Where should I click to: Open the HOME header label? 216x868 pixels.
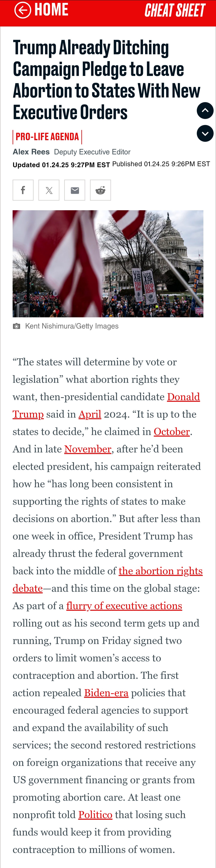pos(52,9)
